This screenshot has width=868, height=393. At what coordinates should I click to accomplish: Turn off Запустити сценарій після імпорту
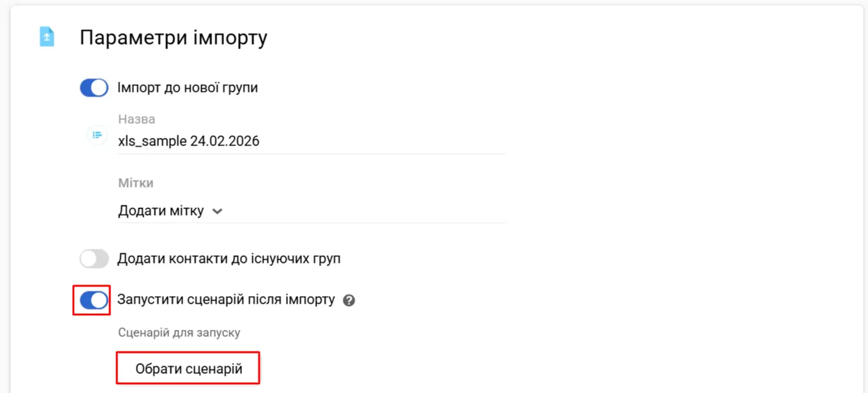(92, 300)
